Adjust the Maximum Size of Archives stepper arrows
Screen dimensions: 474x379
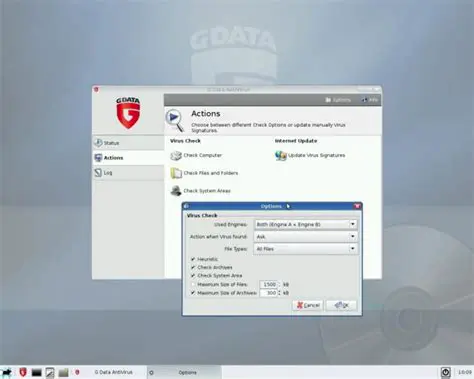click(279, 293)
